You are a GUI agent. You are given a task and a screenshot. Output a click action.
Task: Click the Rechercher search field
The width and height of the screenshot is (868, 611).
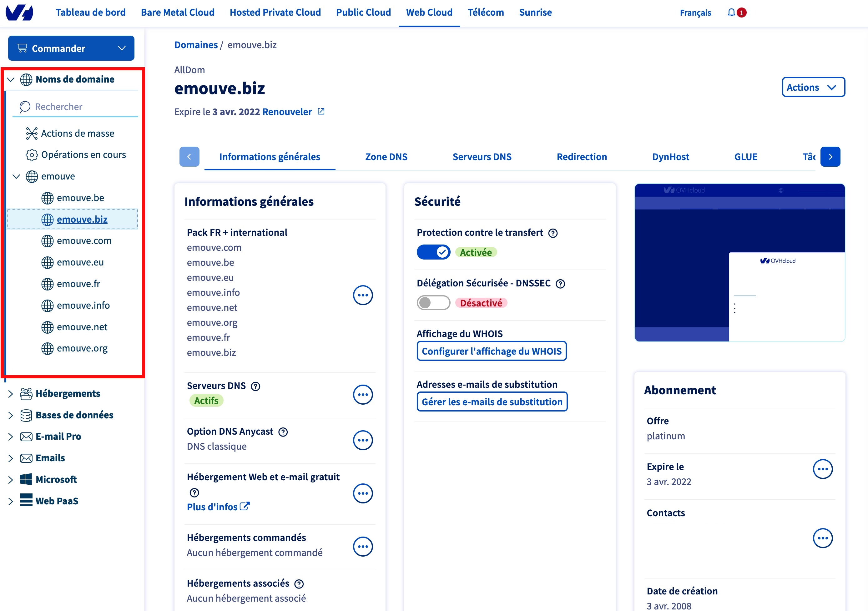[x=76, y=107]
